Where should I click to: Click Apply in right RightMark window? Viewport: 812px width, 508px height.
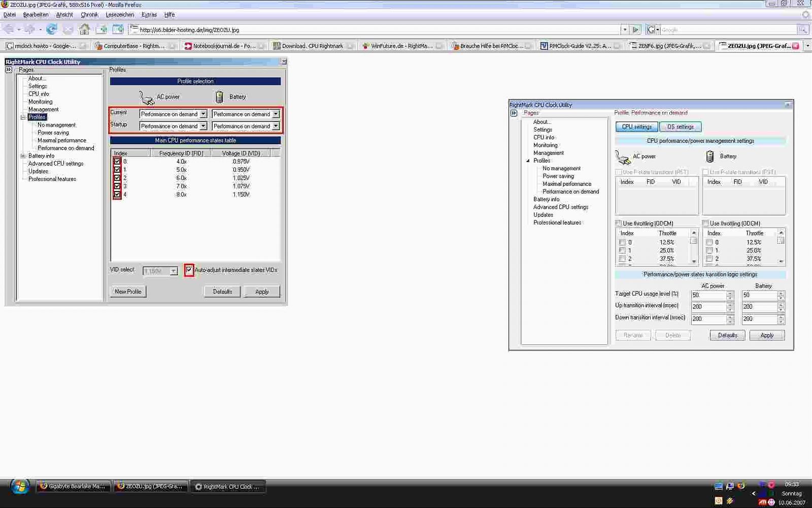[767, 335]
